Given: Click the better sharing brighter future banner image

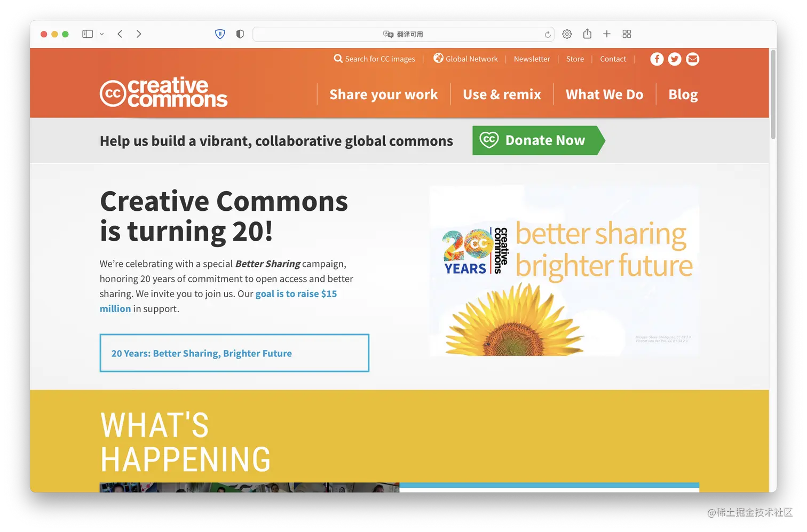Looking at the screenshot, I should (x=564, y=271).
